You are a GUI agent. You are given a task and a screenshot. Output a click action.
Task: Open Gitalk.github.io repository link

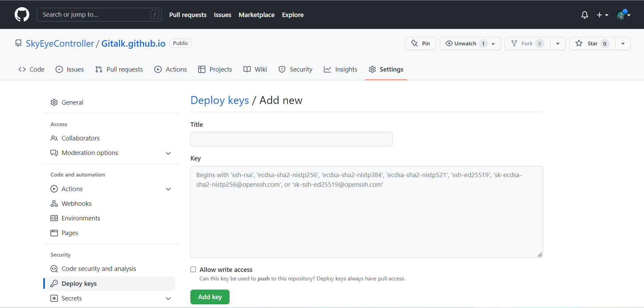(133, 44)
